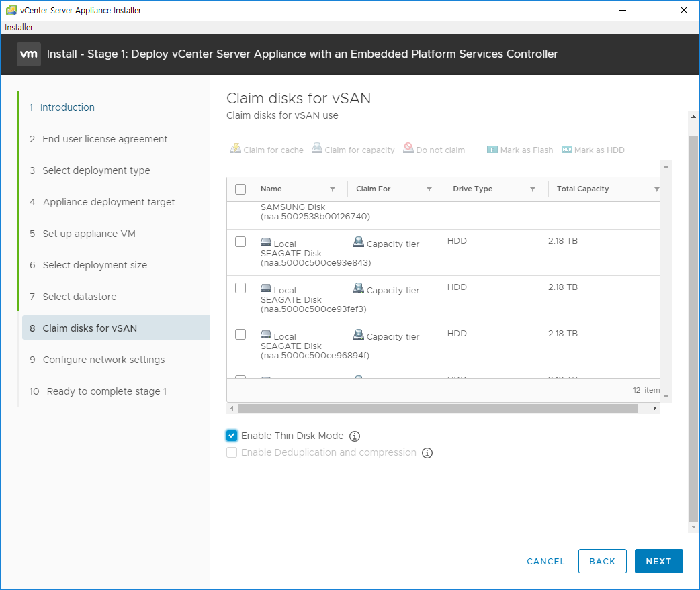Click the table horizontal scrollbar thumb
Image resolution: width=700 pixels, height=590 pixels.
(x=437, y=409)
